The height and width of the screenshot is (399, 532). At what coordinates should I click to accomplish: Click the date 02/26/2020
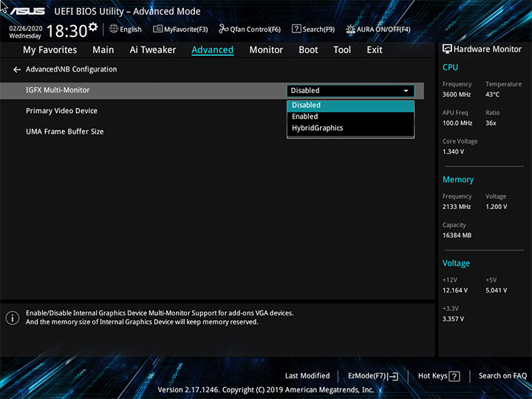click(26, 29)
